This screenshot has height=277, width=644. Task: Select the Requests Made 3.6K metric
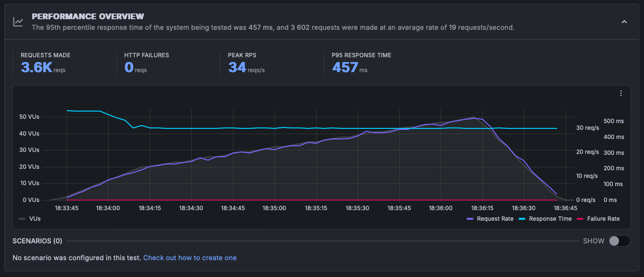coord(37,67)
